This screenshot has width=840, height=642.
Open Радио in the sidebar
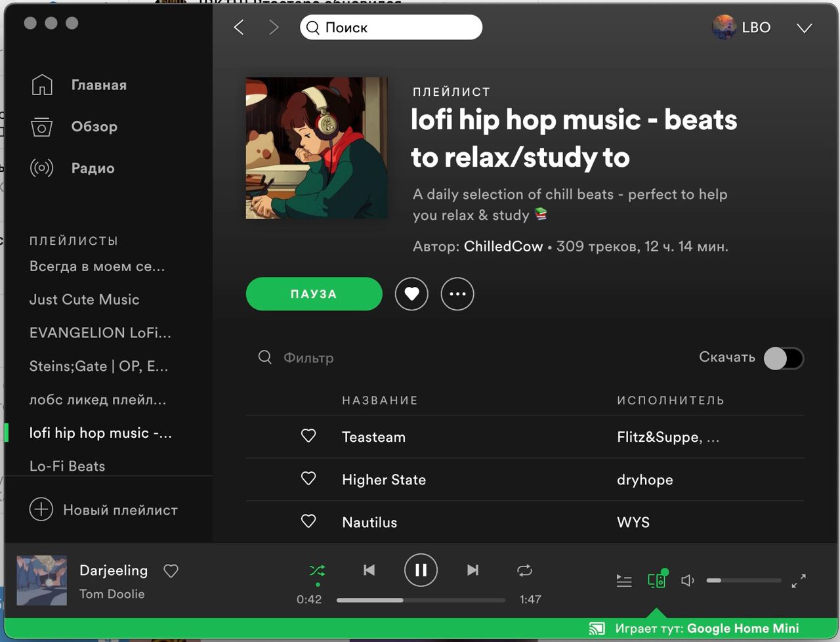click(93, 168)
